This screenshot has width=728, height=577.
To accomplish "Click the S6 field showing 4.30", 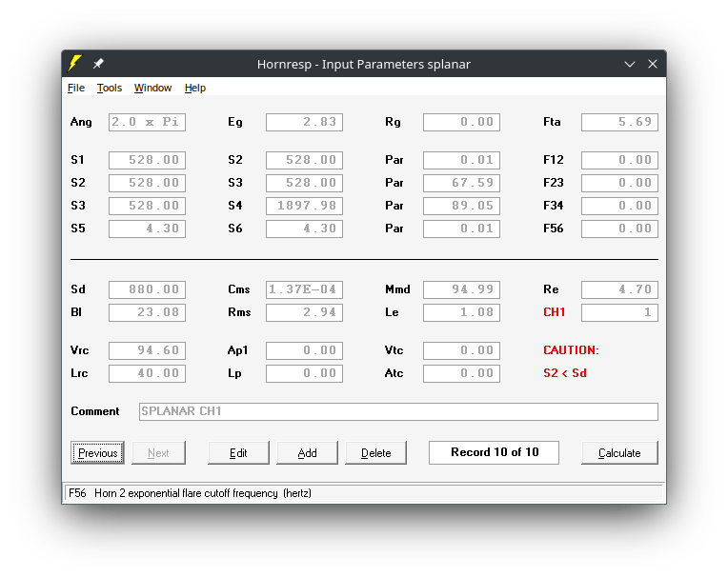I will [x=304, y=229].
